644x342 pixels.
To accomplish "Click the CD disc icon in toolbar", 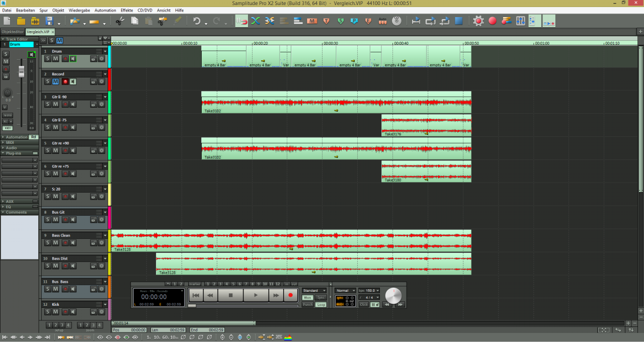I will (396, 21).
